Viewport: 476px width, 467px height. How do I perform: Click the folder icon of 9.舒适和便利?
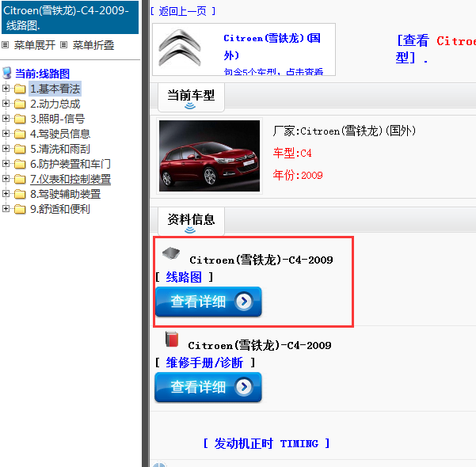pyautogui.click(x=20, y=210)
